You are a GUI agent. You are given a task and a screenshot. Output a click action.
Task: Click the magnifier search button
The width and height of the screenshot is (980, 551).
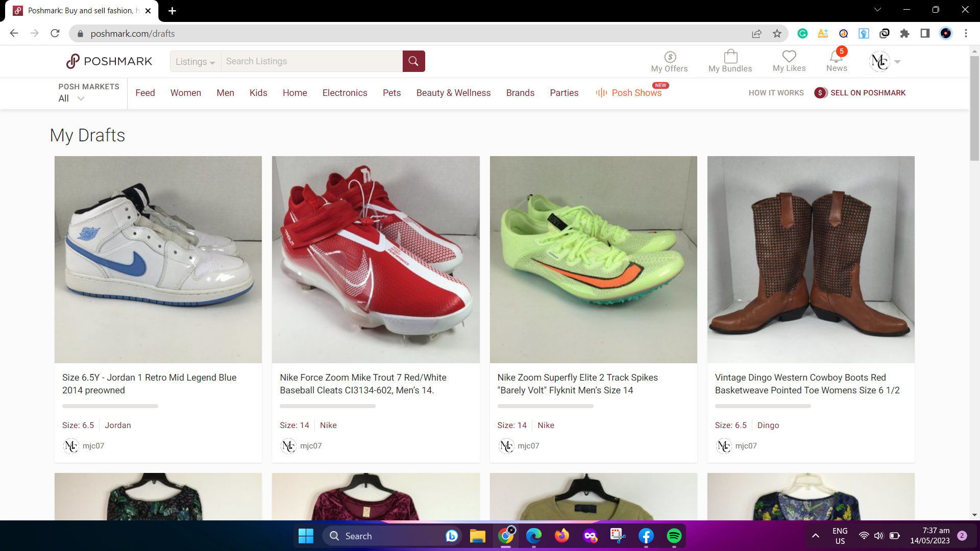pyautogui.click(x=413, y=61)
